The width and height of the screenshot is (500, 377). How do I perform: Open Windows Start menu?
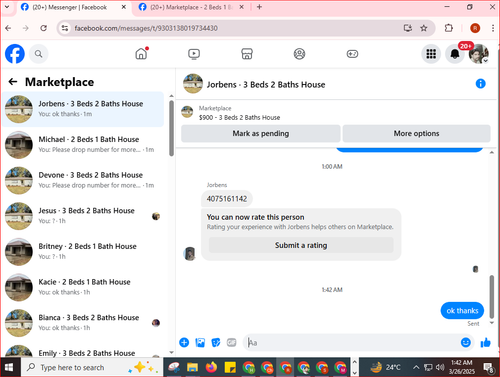[9, 367]
